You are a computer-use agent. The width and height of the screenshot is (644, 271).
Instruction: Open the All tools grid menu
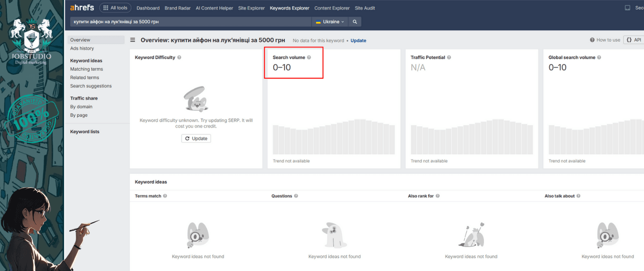click(115, 8)
